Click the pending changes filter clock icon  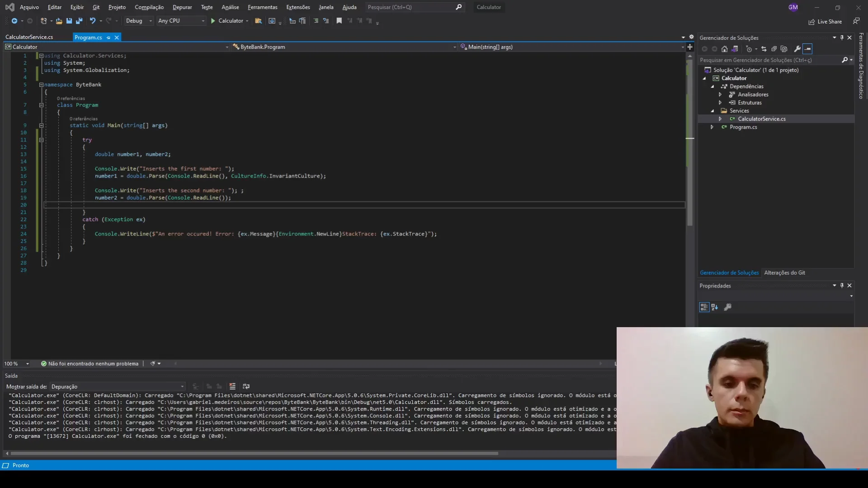tap(749, 49)
